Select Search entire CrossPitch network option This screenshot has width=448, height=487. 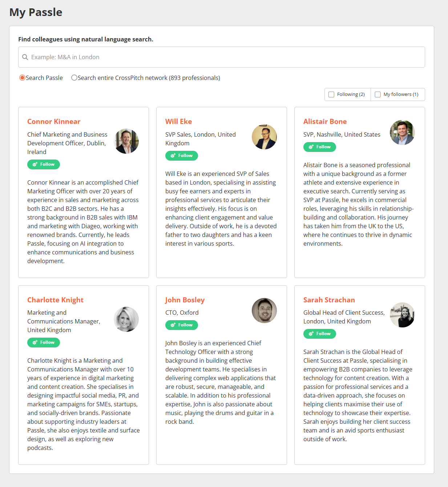coord(74,78)
